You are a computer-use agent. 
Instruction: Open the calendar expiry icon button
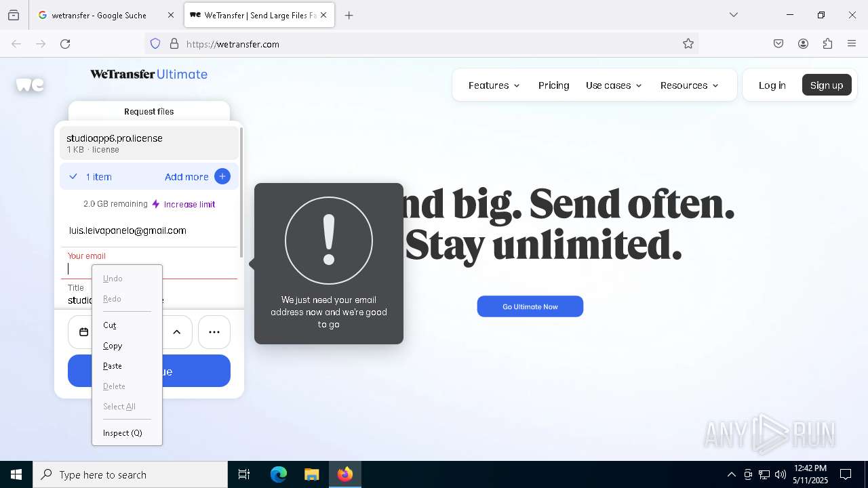coord(83,332)
